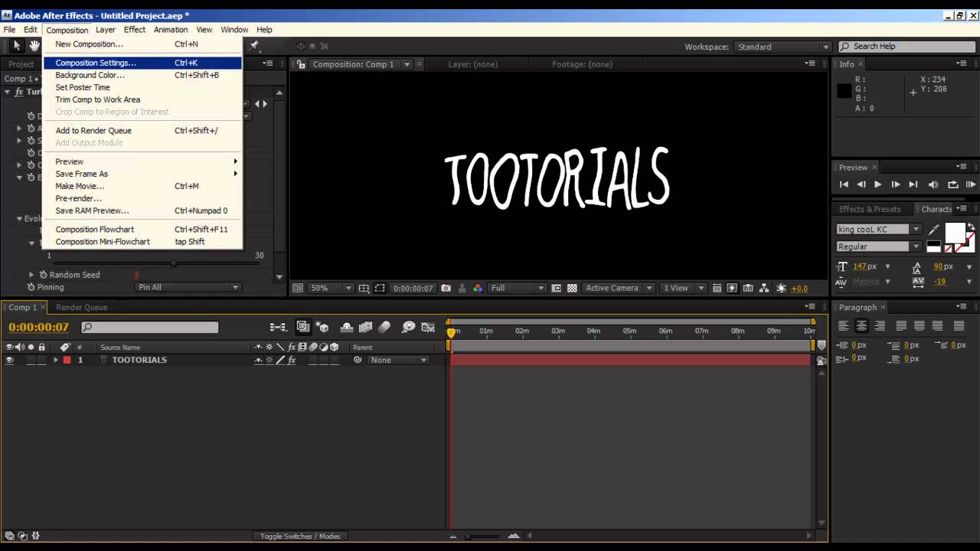Image resolution: width=980 pixels, height=551 pixels.
Task: Expand the TOOTORIALS layer properties
Action: tap(55, 360)
